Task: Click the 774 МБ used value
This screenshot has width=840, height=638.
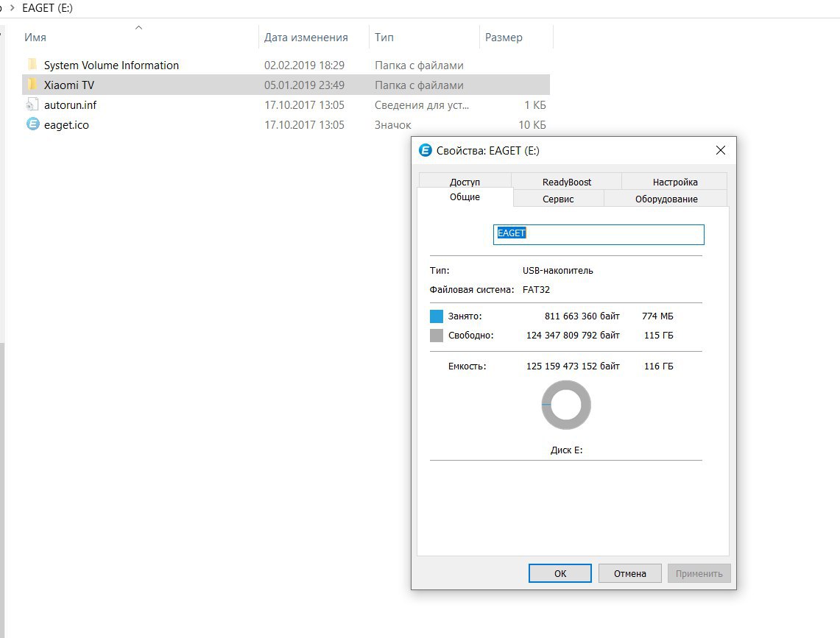Action: [657, 316]
